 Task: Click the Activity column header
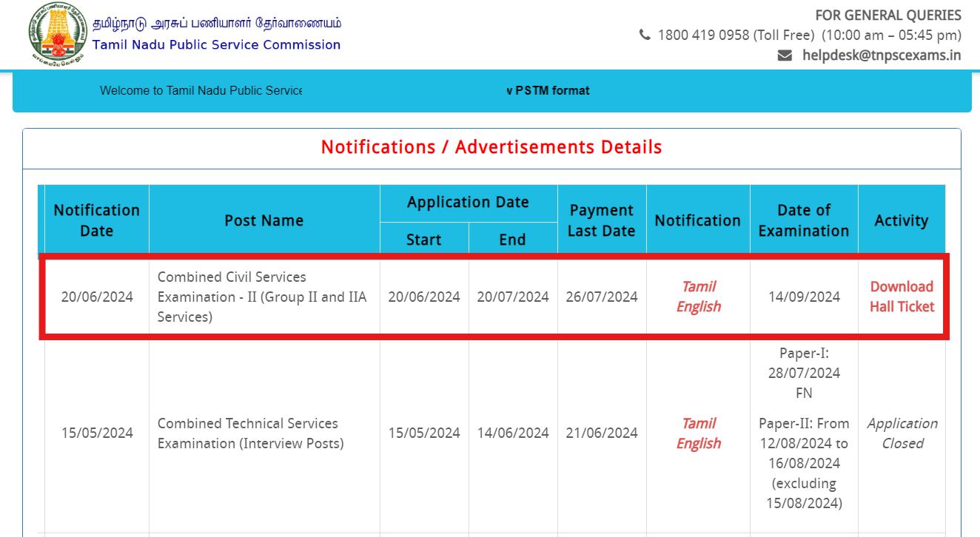pyautogui.click(x=902, y=220)
